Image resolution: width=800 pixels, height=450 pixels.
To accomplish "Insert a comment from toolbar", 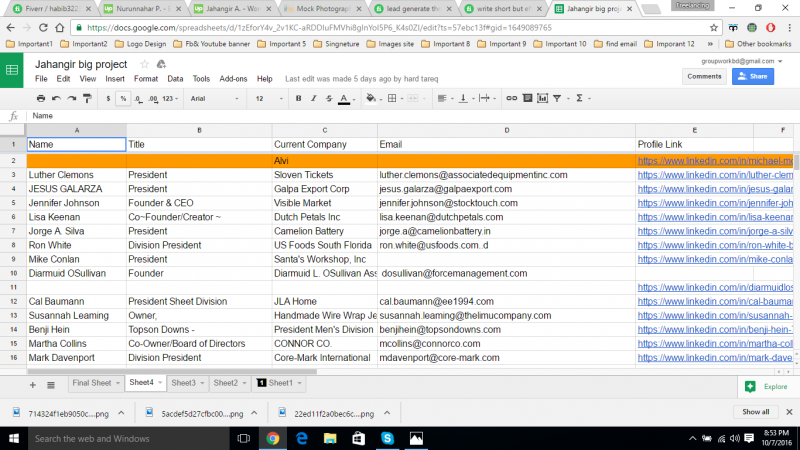I will point(527,98).
